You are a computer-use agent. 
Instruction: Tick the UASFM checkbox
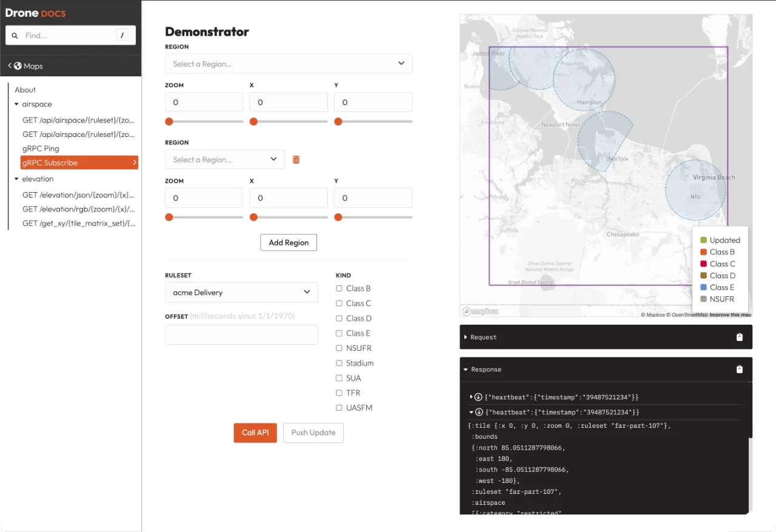339,408
